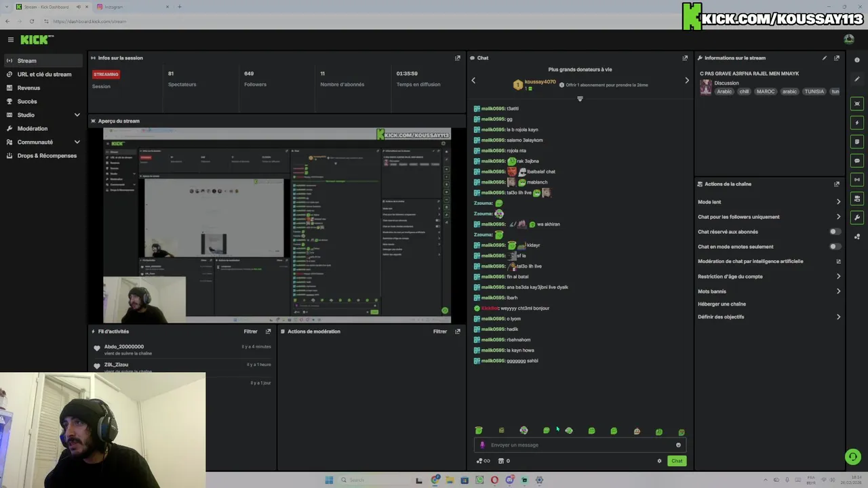
Task: Toggle the channel actions widget in the right rail
Action: (857, 199)
